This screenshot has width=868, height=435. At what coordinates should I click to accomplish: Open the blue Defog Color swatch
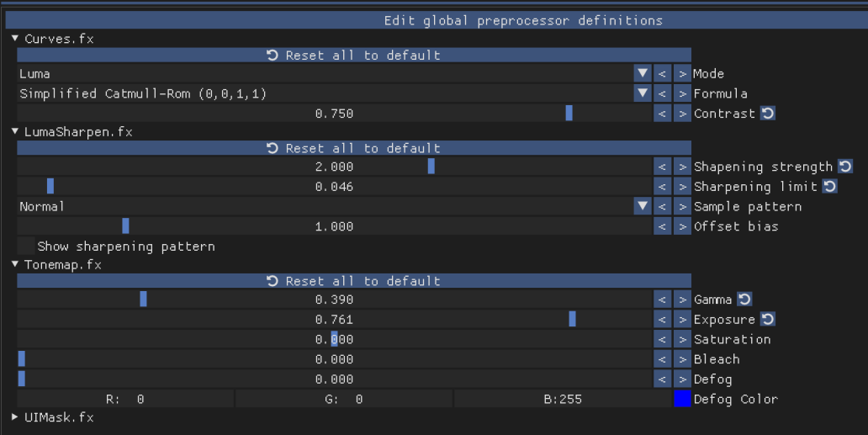tap(682, 399)
